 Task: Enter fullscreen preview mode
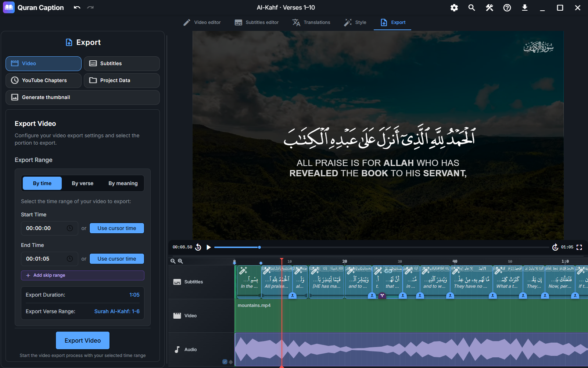coord(579,247)
